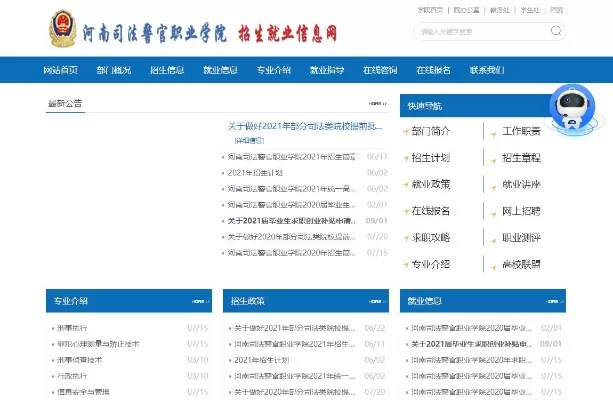Open 关于做好2021年部分司法类院校 in 招生政策 list

(294, 328)
